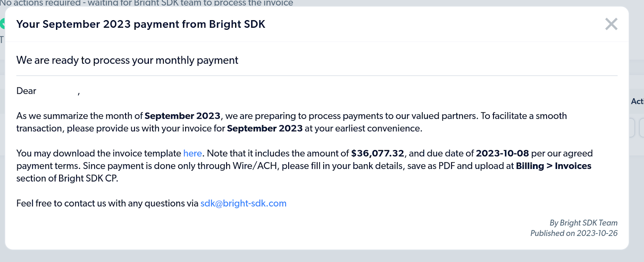644x262 pixels.
Task: Click the partially hidden "Acti" column header
Action: tap(637, 101)
